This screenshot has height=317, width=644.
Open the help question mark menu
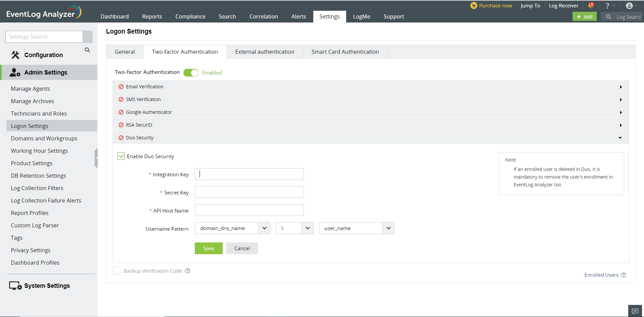click(x=607, y=6)
